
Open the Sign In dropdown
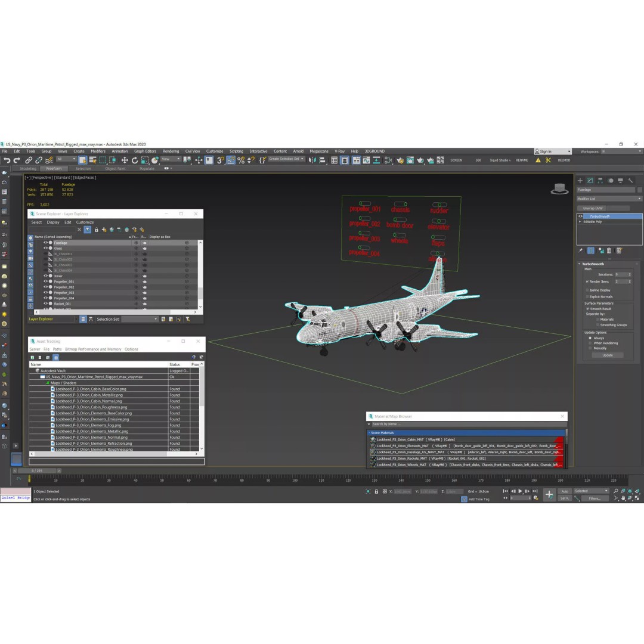tap(552, 151)
